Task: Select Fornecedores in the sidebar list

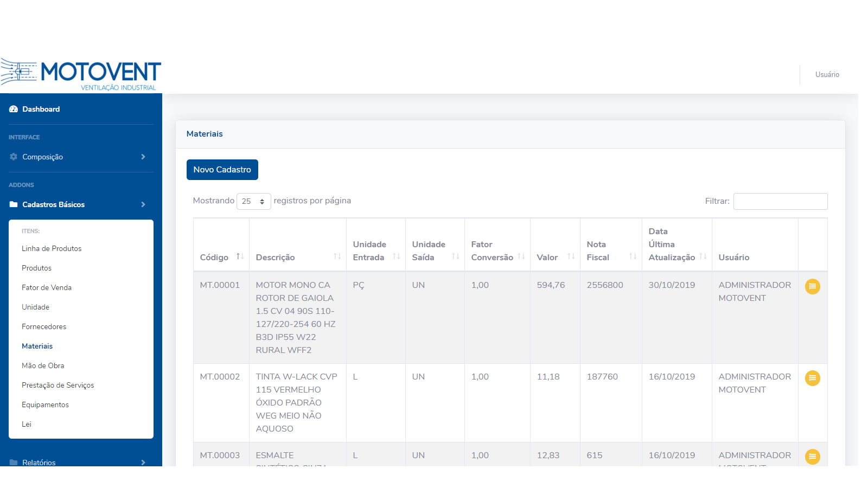Action: pos(44,326)
